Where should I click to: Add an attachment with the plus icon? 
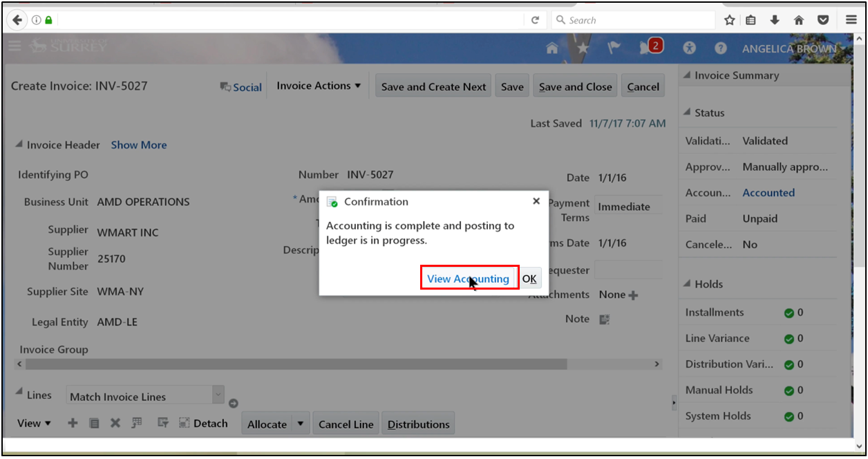(633, 295)
